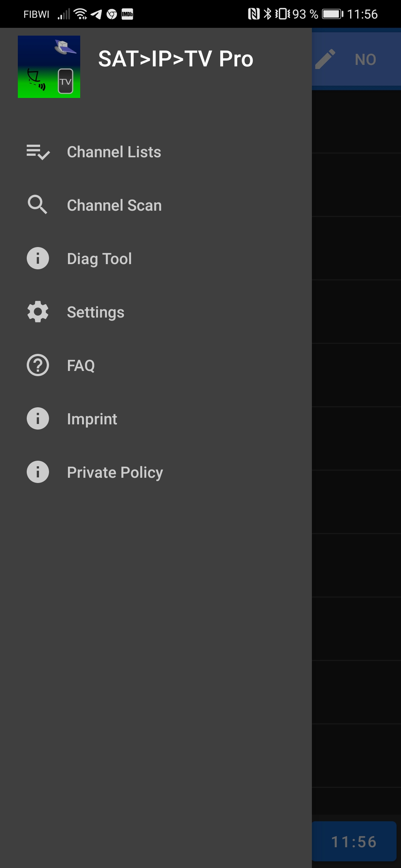Tap the Private Policy info icon
The height and width of the screenshot is (868, 401).
coord(38,472)
